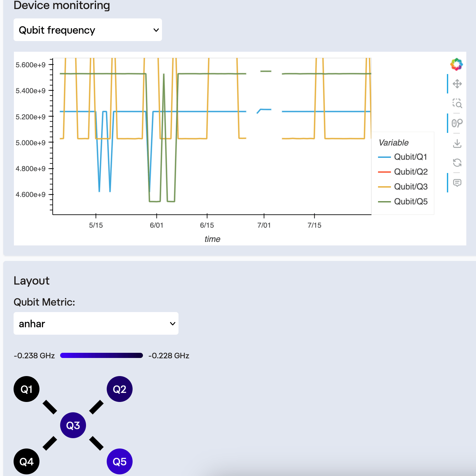Click the anharmonicity color scale bar
This screenshot has height=476, width=476.
pos(102,355)
